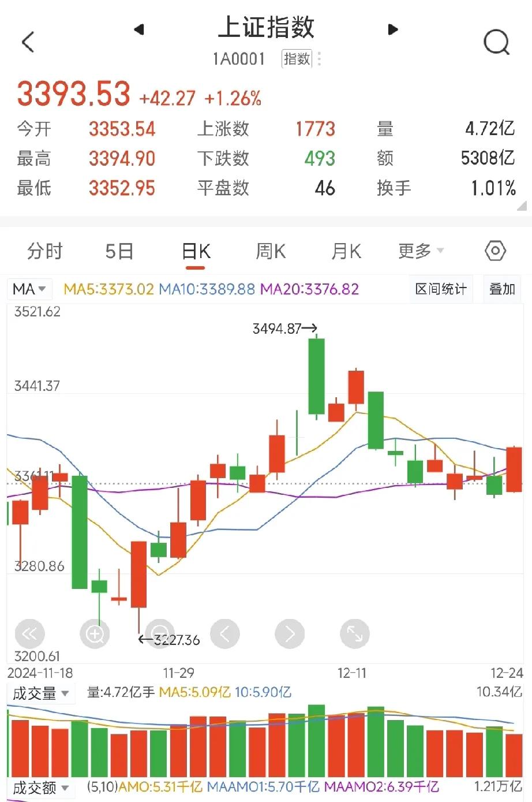The height and width of the screenshot is (802, 532).
Task: Tap the 12-11 date axis label
Action: click(352, 673)
